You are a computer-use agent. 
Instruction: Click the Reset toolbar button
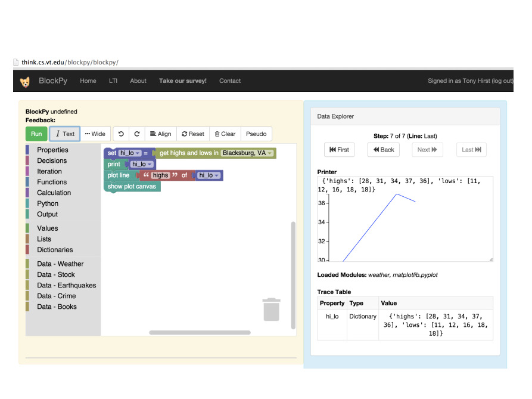click(193, 134)
